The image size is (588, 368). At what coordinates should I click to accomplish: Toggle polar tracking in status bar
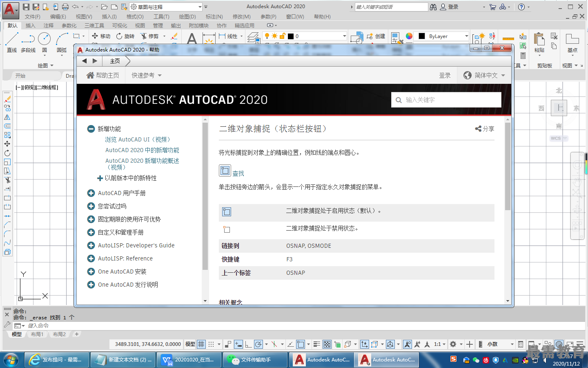[x=258, y=344]
